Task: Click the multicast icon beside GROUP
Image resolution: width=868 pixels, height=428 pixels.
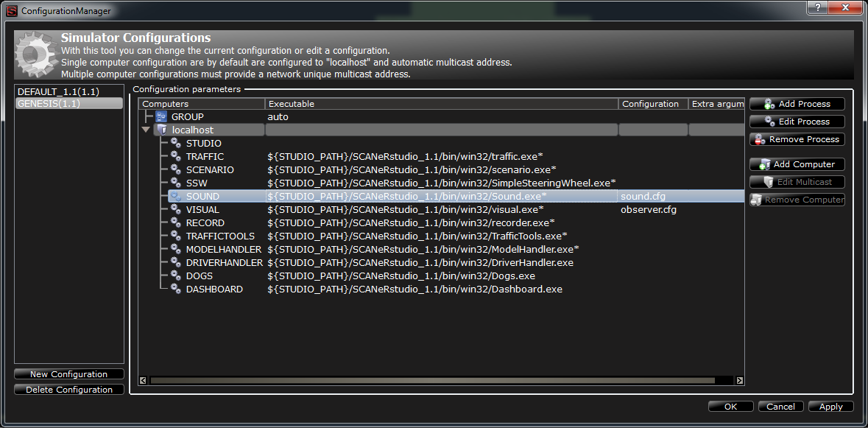Action: pyautogui.click(x=160, y=116)
